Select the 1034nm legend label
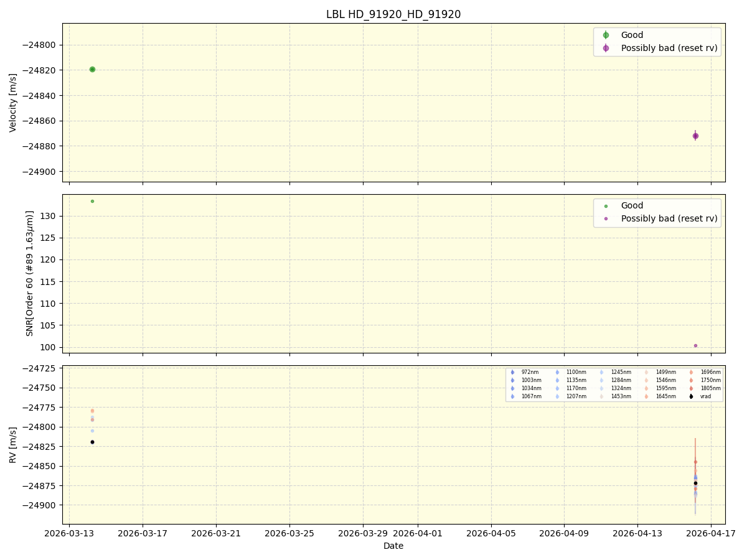Screen dimensions: 747x560 531,388
